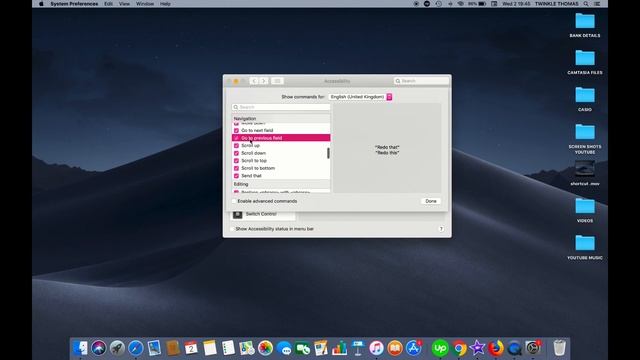
Task: Click date and time in menu bar
Action: point(516,4)
